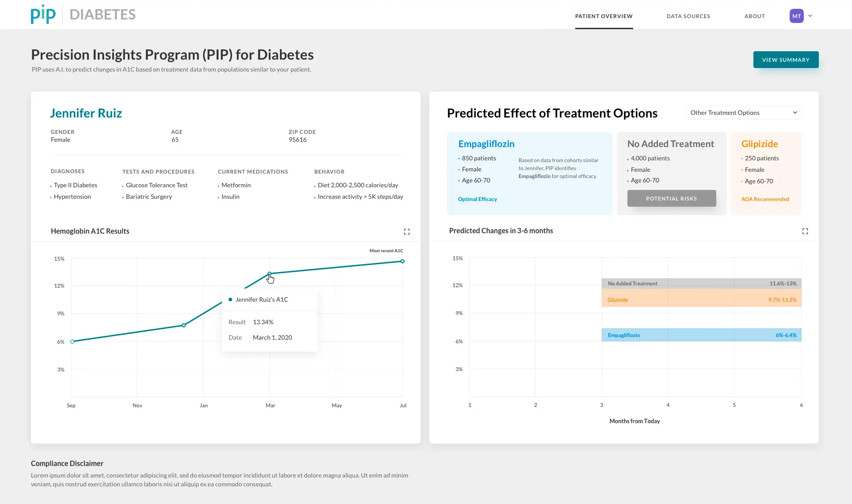852x504 pixels.
Task: Open the user account chevron menu
Action: pos(810,16)
